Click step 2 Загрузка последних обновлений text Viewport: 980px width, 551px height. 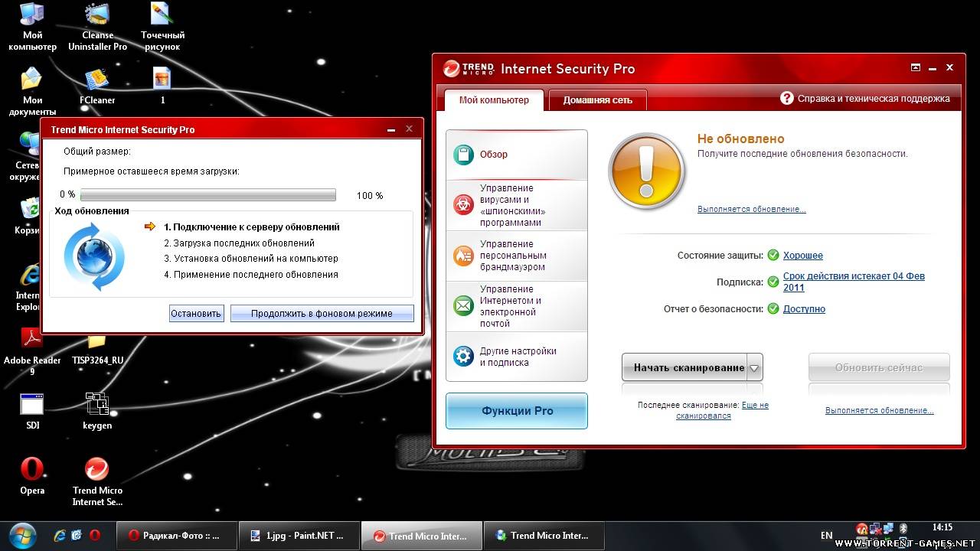[x=239, y=243]
